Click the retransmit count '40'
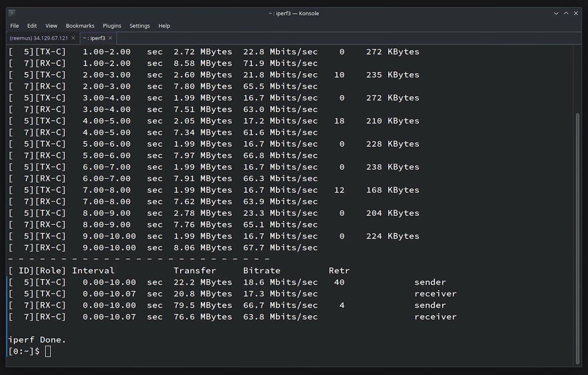 (x=339, y=282)
